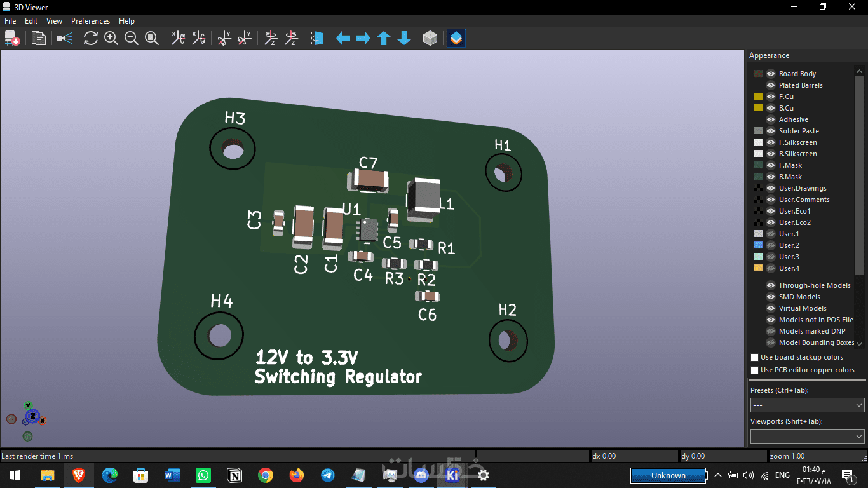Open KiCad from the Windows taskbar
Image resolution: width=868 pixels, height=488 pixels.
point(452,475)
